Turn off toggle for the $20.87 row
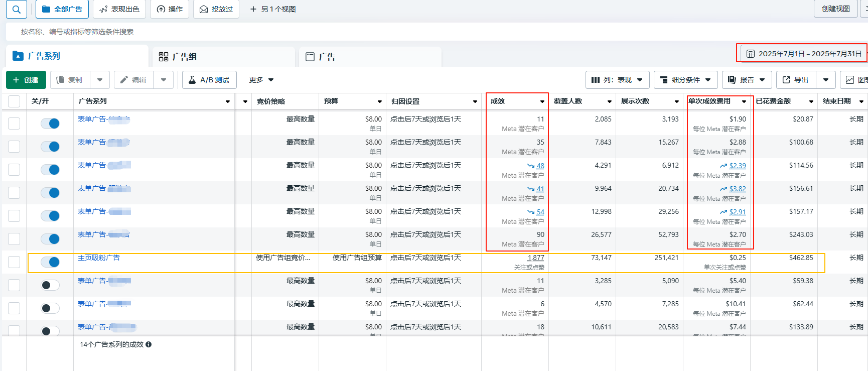868x371 pixels. [x=50, y=123]
